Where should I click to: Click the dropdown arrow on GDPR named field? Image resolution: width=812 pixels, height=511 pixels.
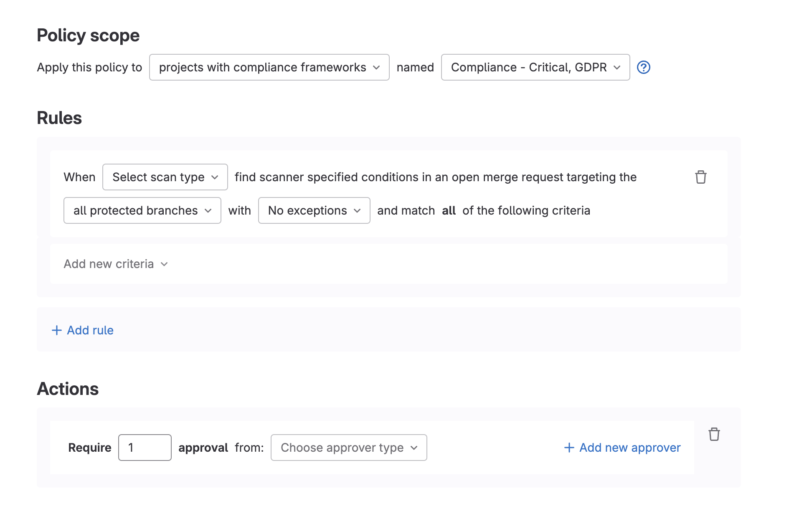pyautogui.click(x=617, y=67)
